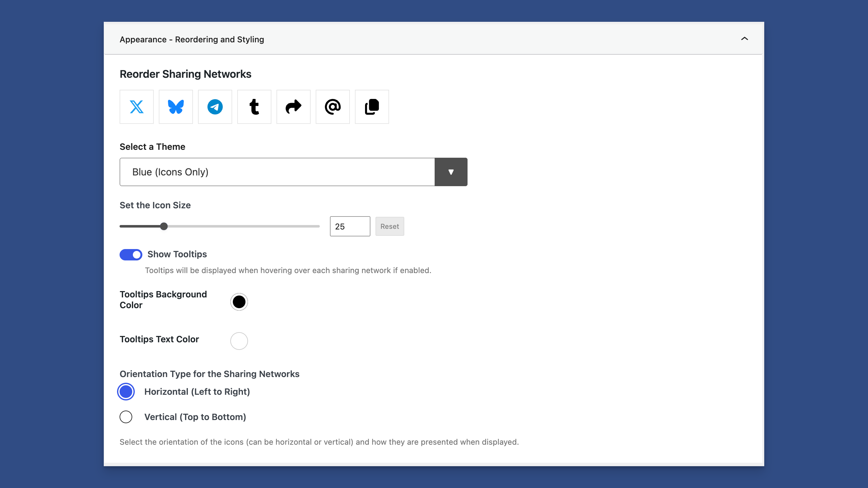Click the share arrow icon
This screenshot has height=488, width=868.
click(x=293, y=107)
